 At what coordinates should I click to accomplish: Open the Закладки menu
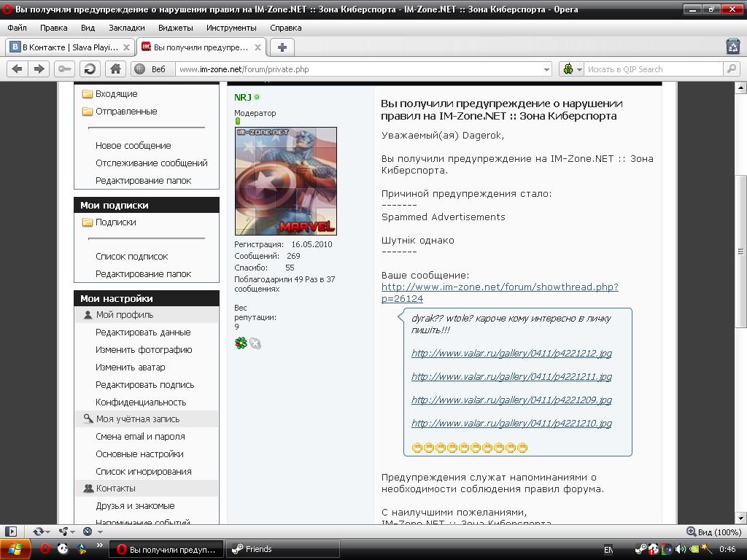127,28
